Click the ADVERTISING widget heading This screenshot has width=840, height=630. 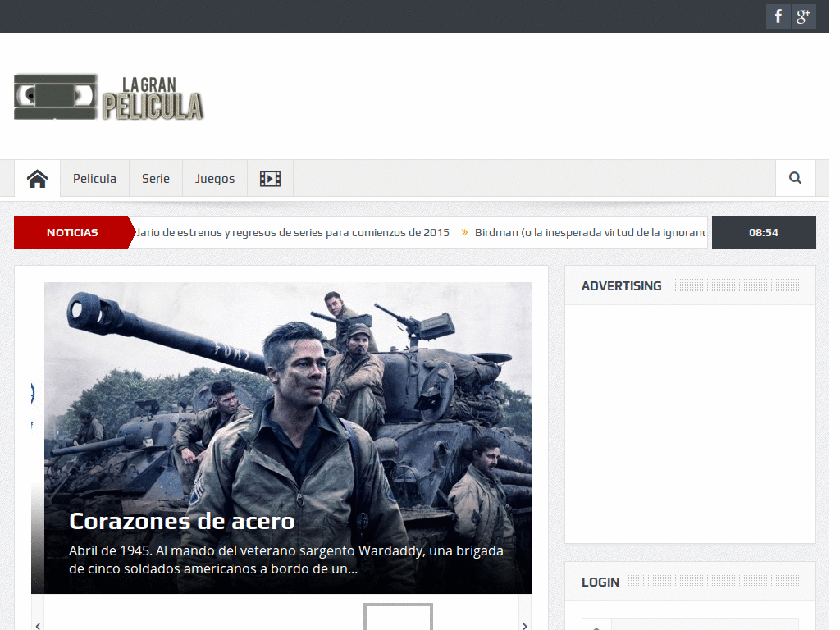click(622, 286)
